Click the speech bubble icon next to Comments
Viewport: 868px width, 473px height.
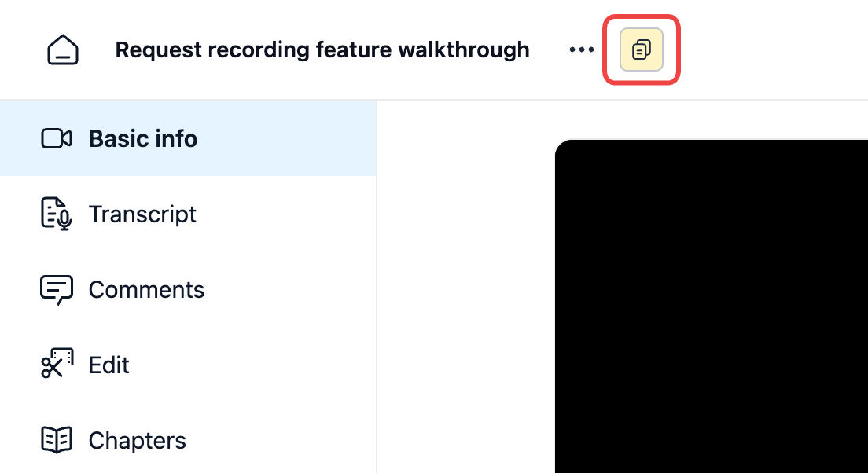tap(55, 289)
